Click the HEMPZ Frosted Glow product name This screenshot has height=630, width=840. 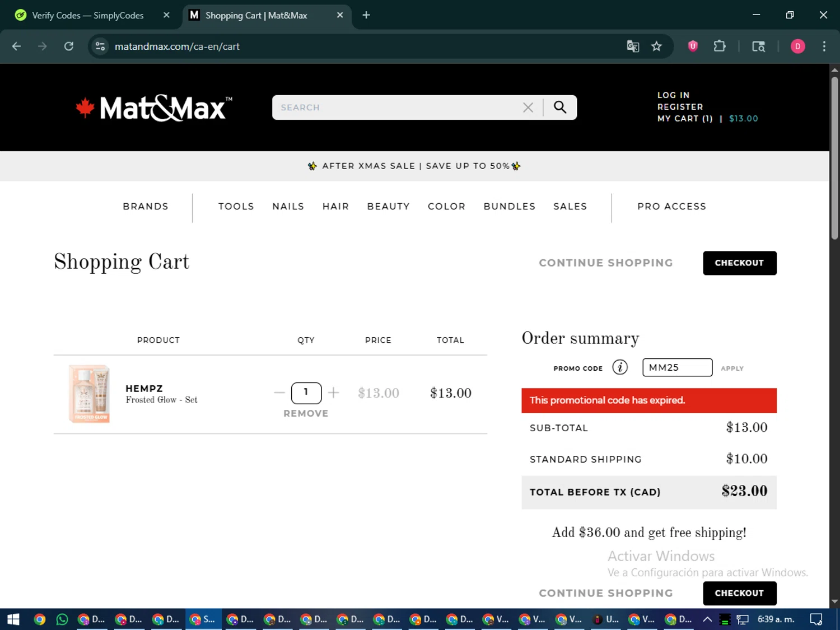click(161, 394)
